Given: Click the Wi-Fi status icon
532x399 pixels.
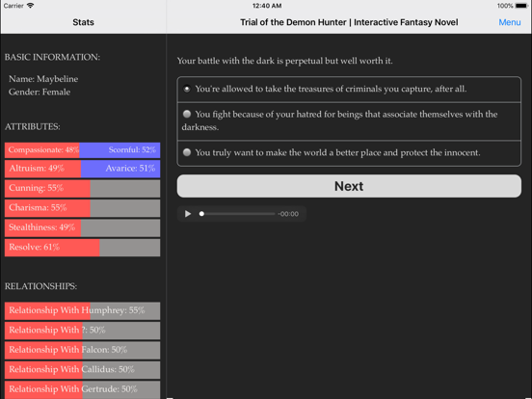Looking at the screenshot, I should pos(30,6).
